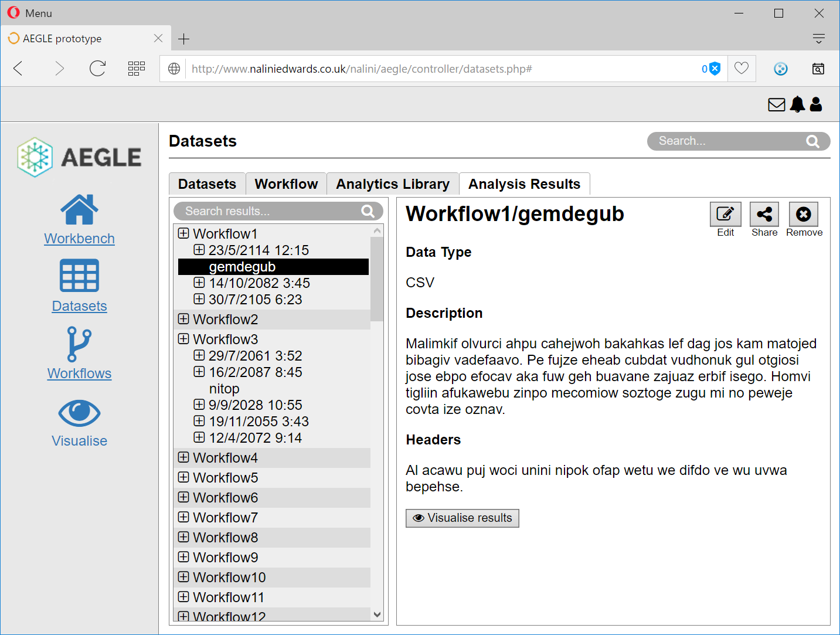The image size is (840, 635).
Task: Click the tree scrollbar down arrow
Action: (377, 614)
